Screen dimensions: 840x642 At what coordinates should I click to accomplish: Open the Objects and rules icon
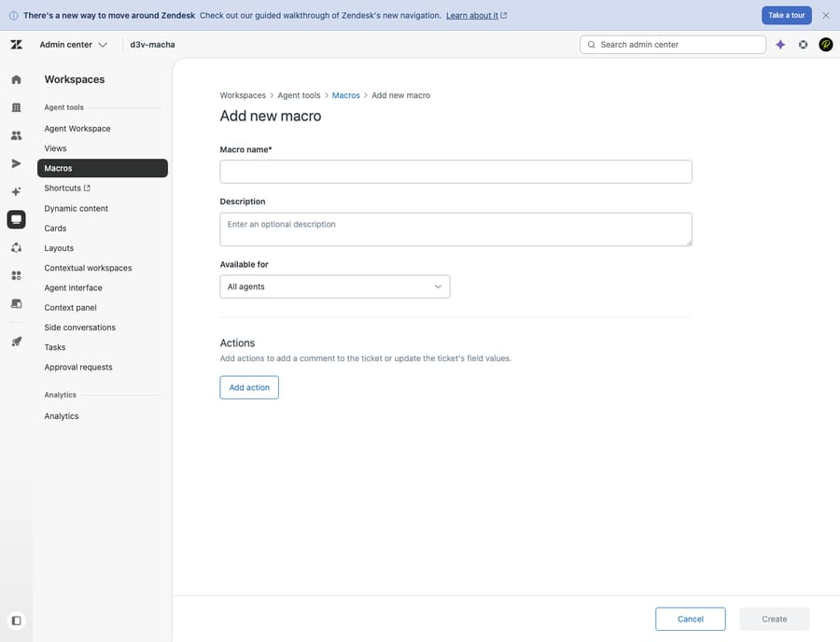[17, 247]
